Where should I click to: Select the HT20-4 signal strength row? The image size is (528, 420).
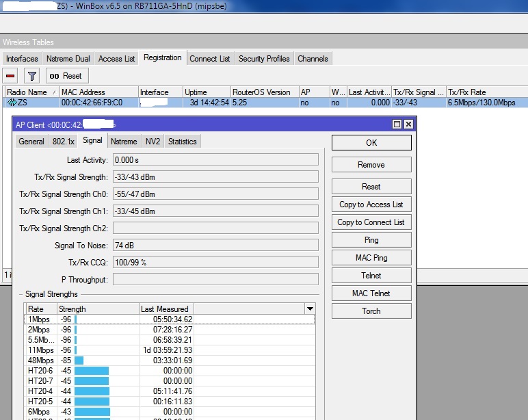pyautogui.click(x=170, y=391)
